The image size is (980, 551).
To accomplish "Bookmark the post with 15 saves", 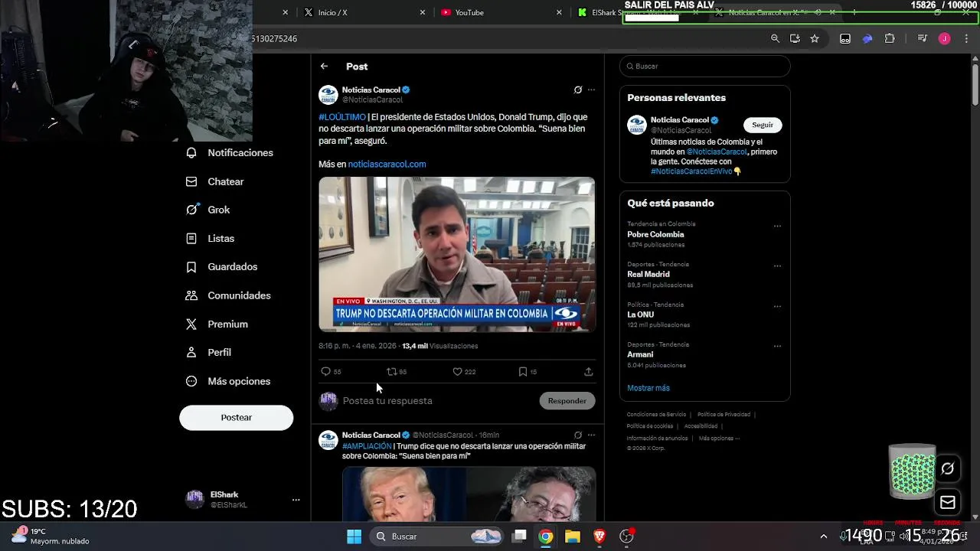I will pos(523,372).
